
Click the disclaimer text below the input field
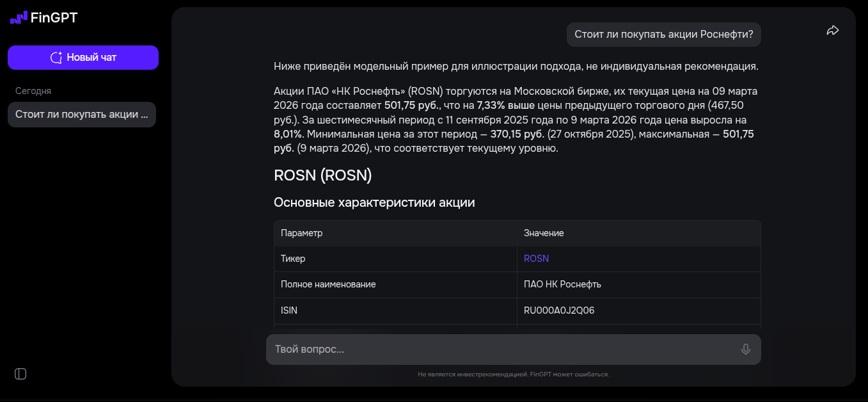[x=514, y=374]
